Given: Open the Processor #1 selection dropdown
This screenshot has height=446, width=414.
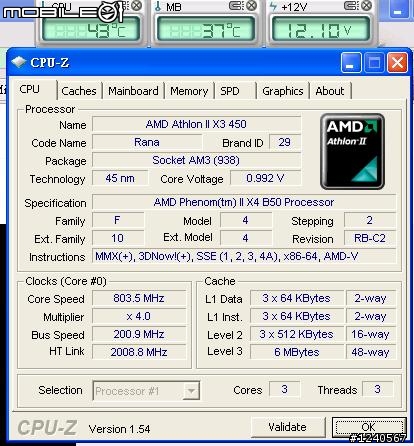Looking at the screenshot, I should (x=146, y=391).
